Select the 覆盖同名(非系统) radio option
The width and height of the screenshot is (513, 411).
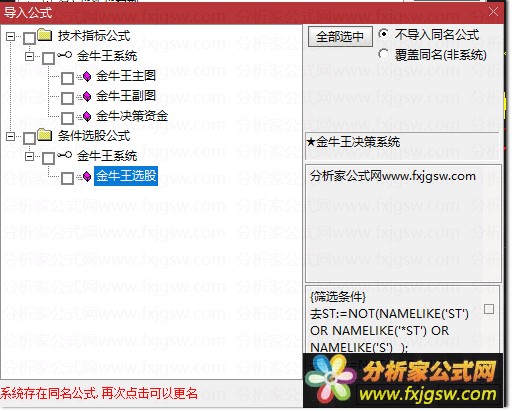pyautogui.click(x=384, y=54)
